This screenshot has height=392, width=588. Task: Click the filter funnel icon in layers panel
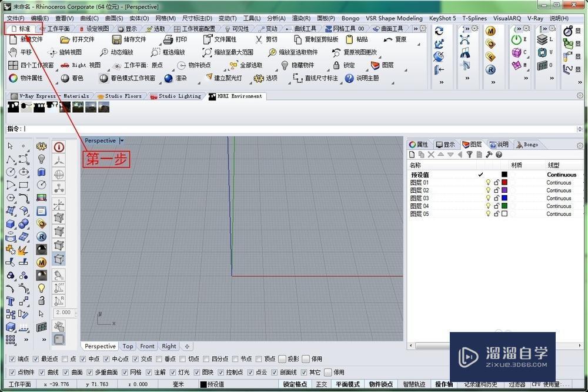click(x=469, y=155)
